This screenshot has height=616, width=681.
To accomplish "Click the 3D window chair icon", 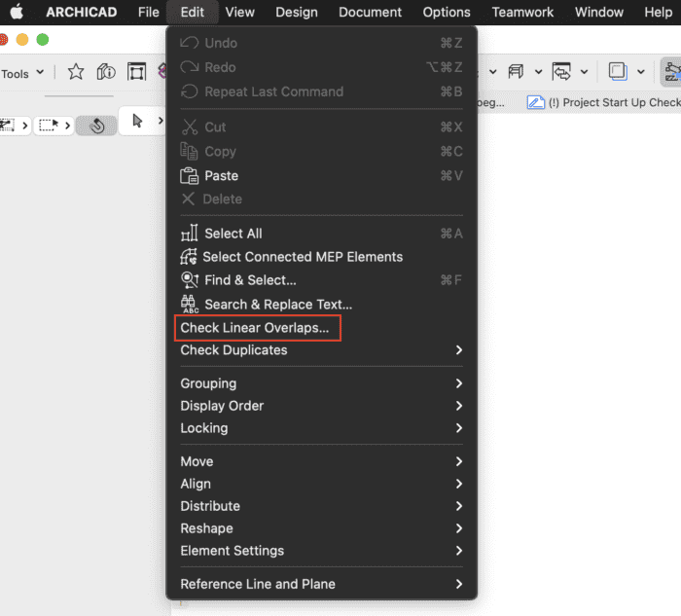I will coord(516,71).
